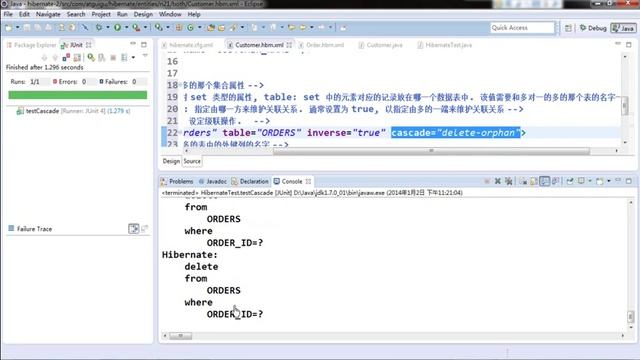Viewport: 640px width, 360px height.
Task: Open JUnit test run history icon
Action: [x=124, y=58]
